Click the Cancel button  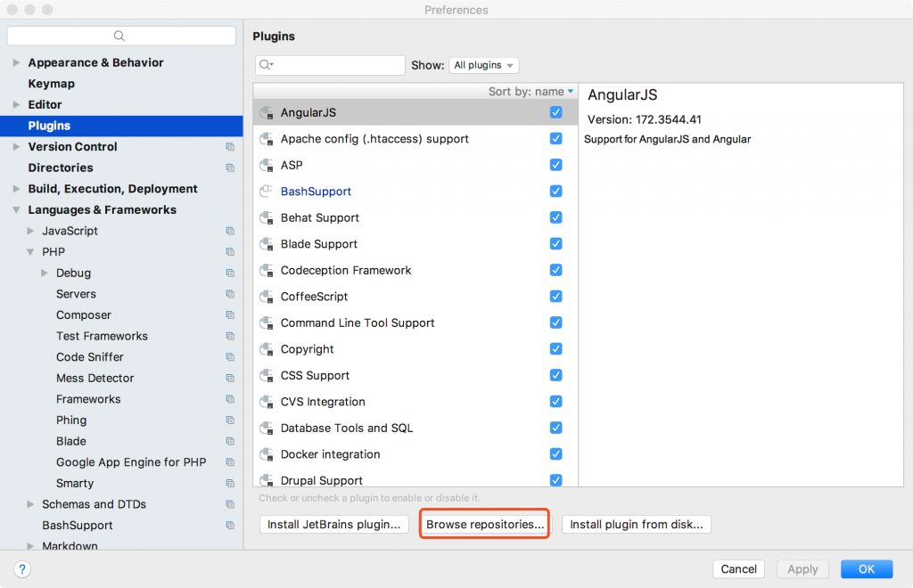(x=738, y=568)
